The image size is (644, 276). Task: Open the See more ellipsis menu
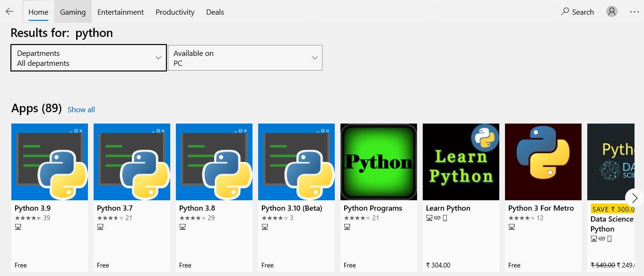pos(634,12)
